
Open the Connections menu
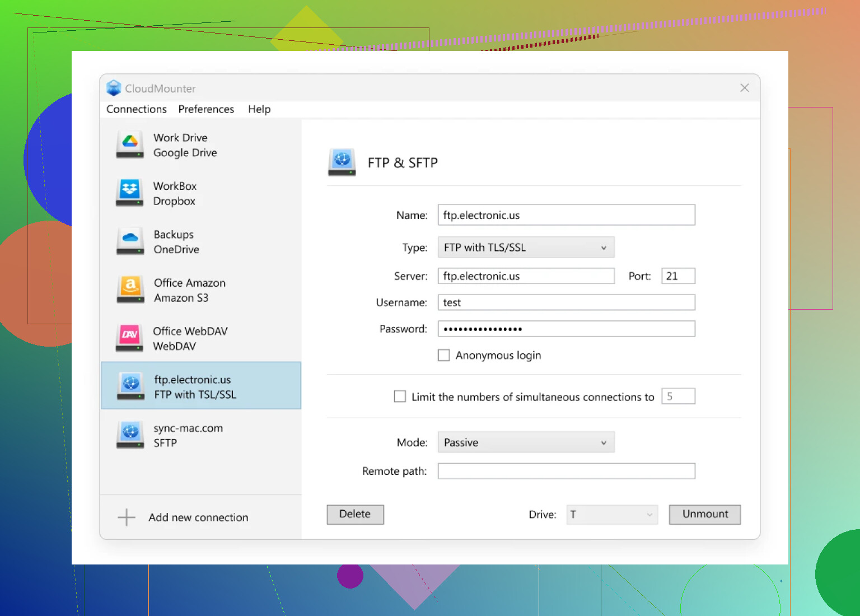137,109
